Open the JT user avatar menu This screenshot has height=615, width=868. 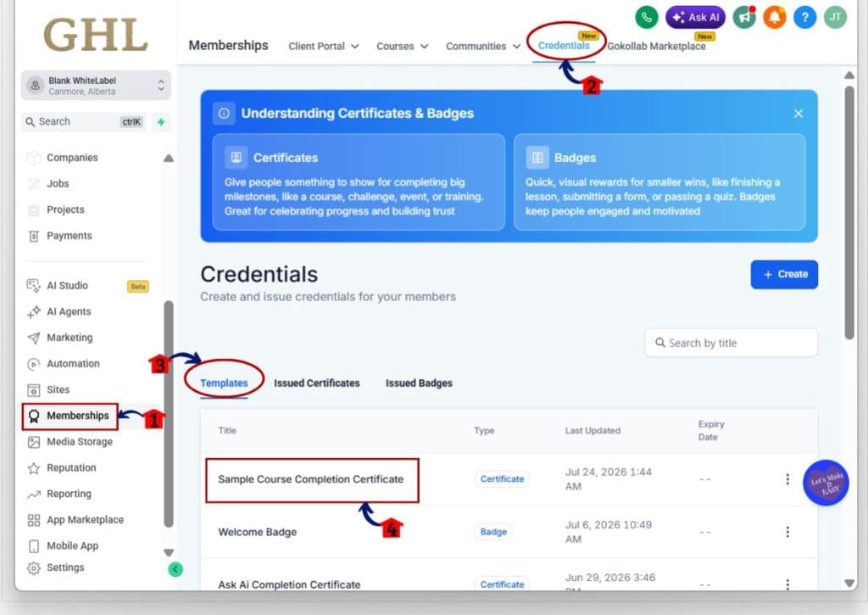pos(835,17)
